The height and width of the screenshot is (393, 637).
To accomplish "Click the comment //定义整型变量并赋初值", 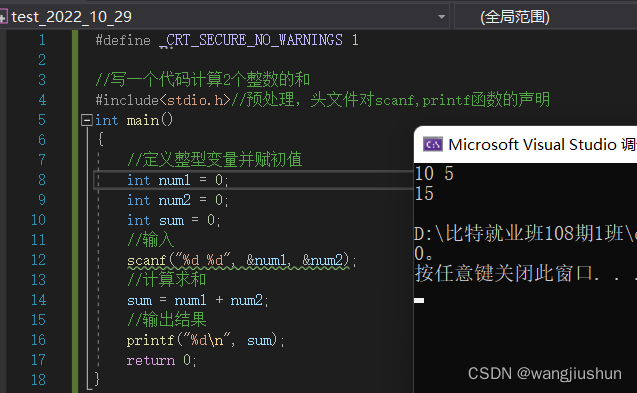I will click(214, 159).
